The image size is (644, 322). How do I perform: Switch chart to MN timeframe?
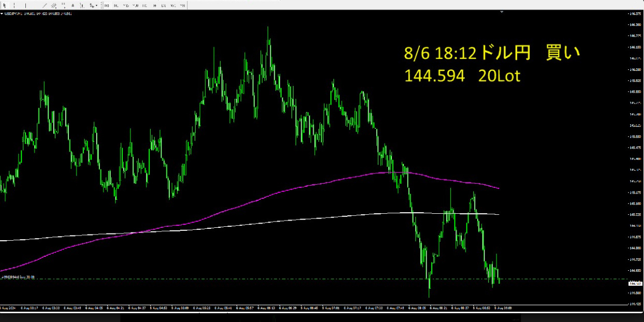point(183,6)
